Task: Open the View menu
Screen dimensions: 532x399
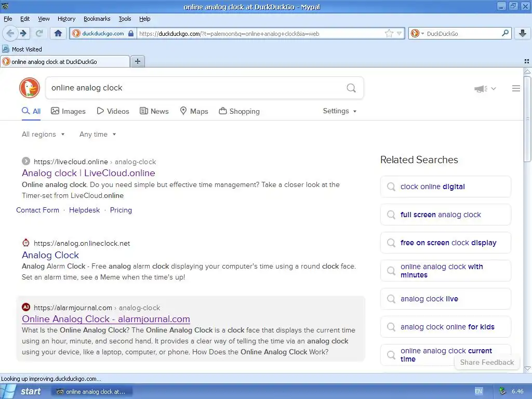Action: [x=44, y=19]
